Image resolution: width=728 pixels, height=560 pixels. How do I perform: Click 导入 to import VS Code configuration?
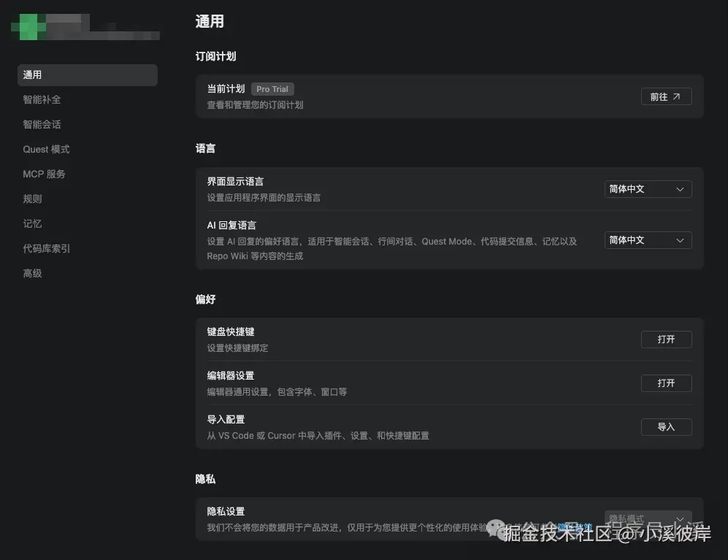(x=666, y=426)
